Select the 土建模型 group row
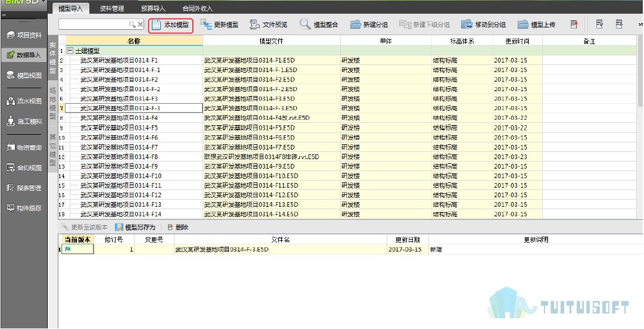 tap(351, 51)
